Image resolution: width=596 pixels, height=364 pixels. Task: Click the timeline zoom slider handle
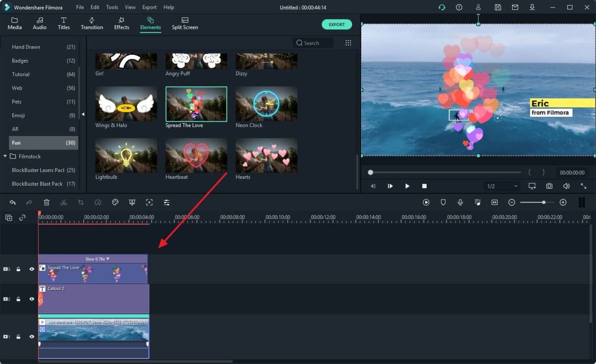[544, 203]
